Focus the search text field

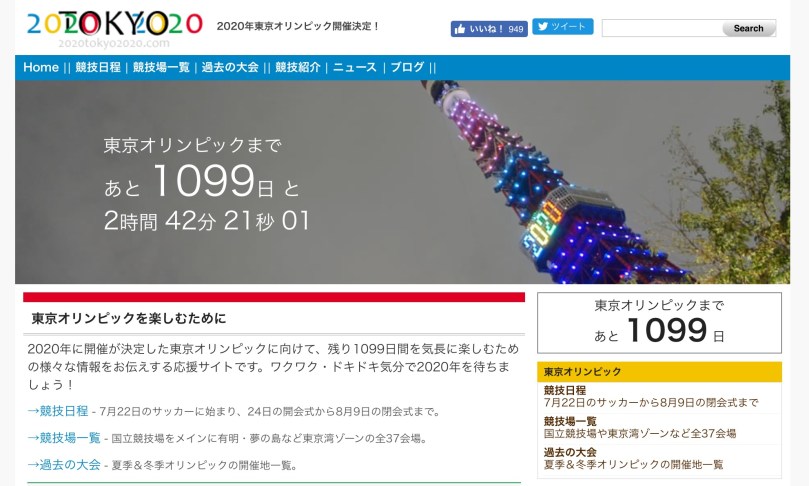coord(661,28)
